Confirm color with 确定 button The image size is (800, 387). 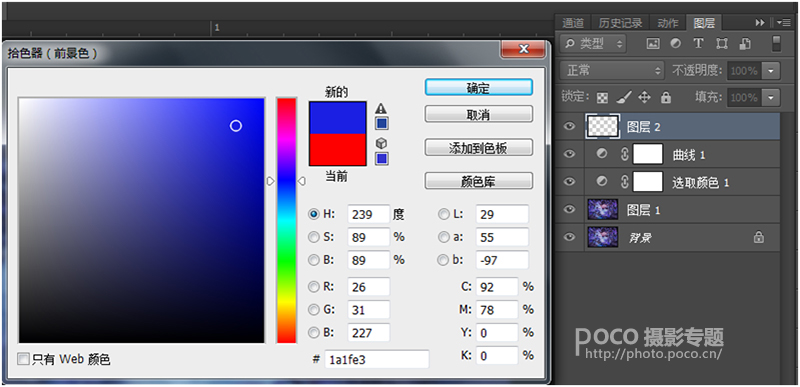coord(479,88)
